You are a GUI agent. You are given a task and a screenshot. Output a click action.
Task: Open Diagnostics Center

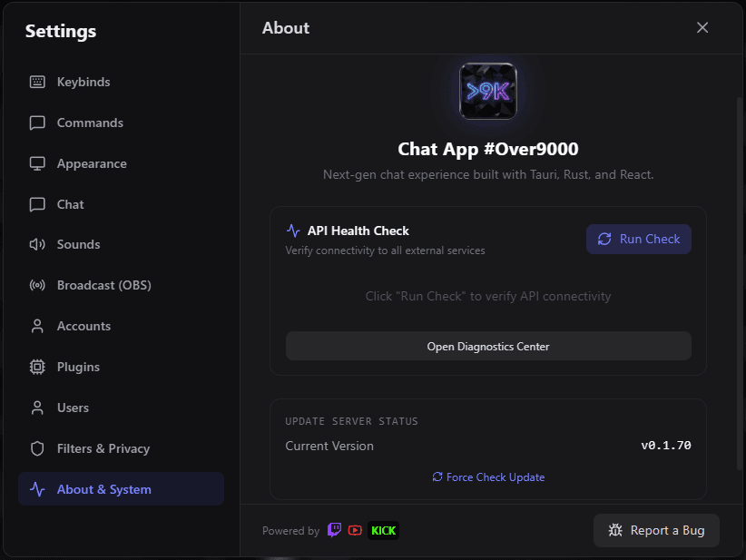488,346
